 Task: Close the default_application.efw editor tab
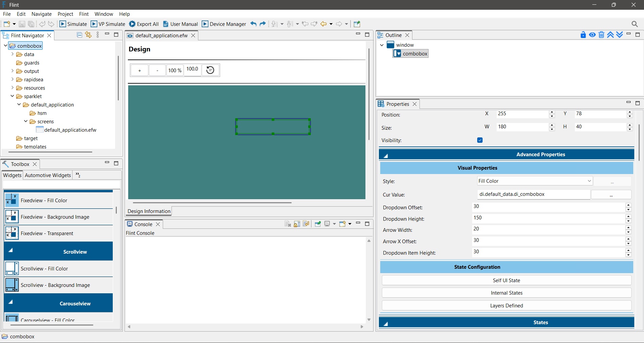193,36
